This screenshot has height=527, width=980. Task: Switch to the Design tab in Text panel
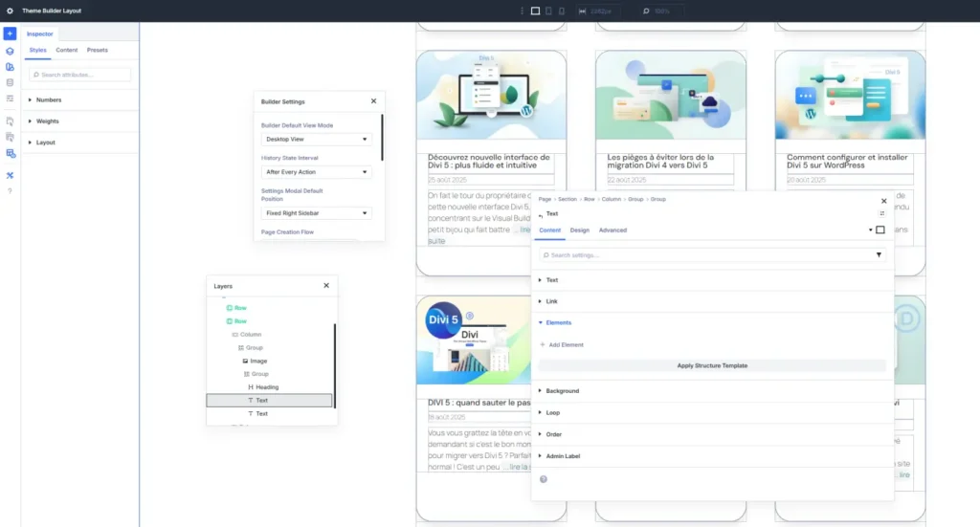[579, 231]
